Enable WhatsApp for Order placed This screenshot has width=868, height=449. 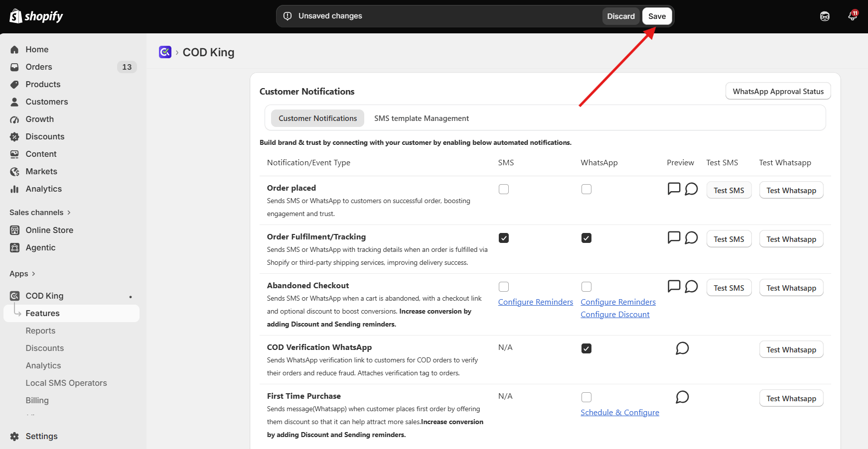pos(586,189)
